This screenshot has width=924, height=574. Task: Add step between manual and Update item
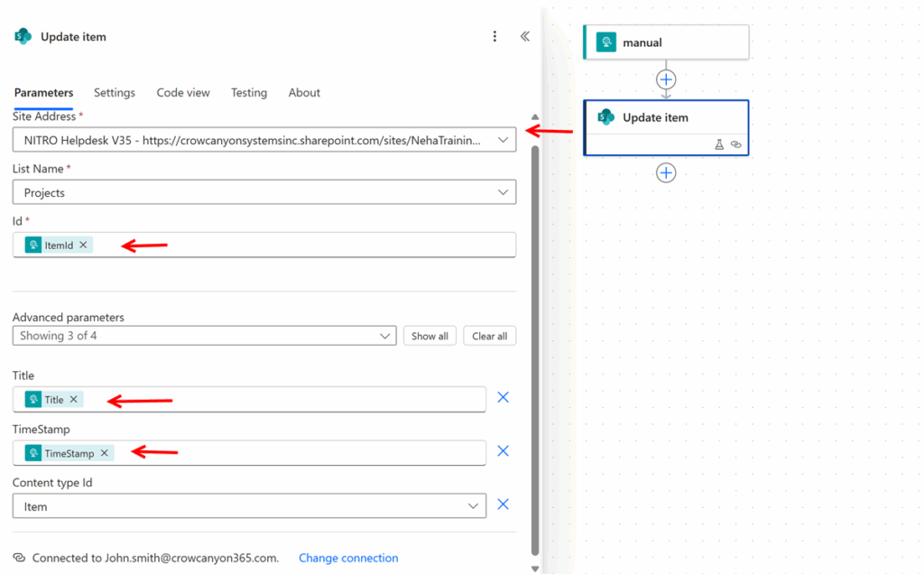(666, 79)
